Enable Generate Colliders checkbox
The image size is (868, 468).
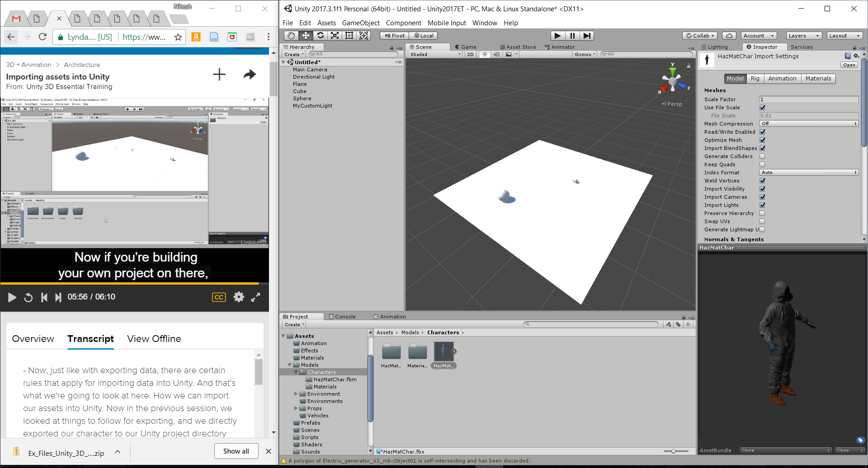pyautogui.click(x=763, y=156)
